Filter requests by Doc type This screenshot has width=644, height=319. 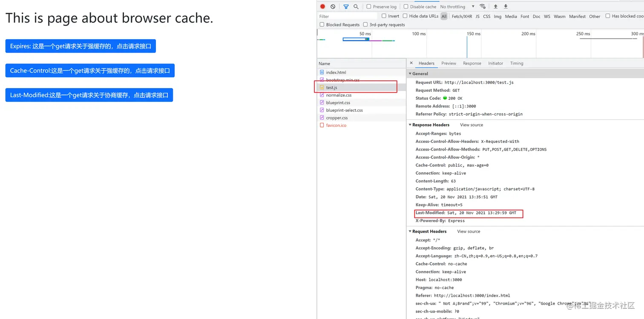click(x=536, y=16)
